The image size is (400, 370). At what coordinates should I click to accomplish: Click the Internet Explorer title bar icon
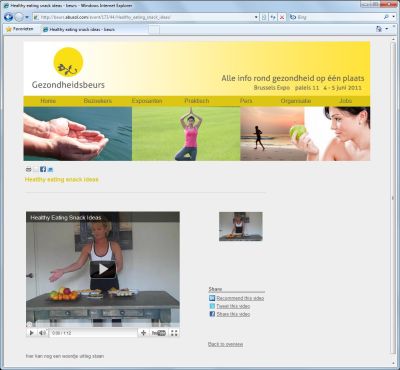[6, 6]
